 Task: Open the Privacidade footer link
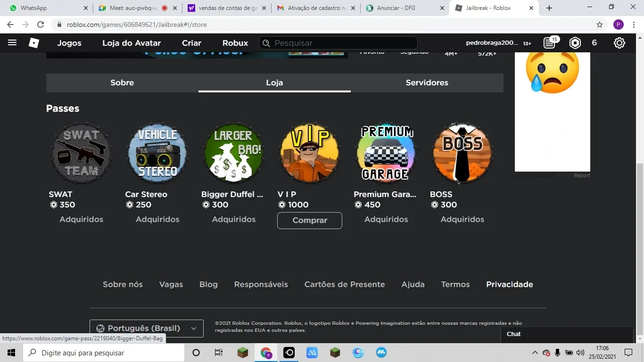click(x=510, y=284)
